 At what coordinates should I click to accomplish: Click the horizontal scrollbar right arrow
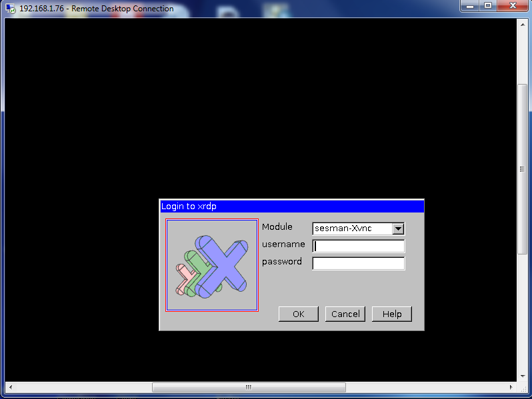(x=512, y=387)
